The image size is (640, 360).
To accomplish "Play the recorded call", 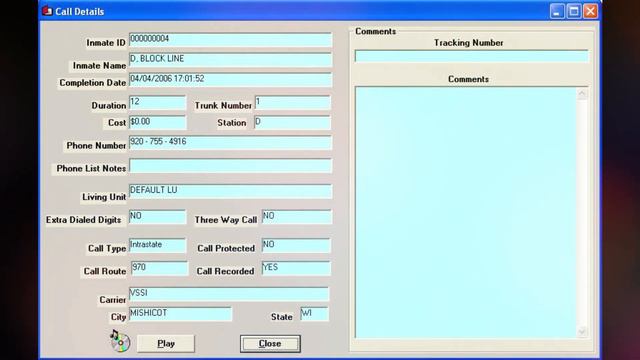I will point(166,344).
